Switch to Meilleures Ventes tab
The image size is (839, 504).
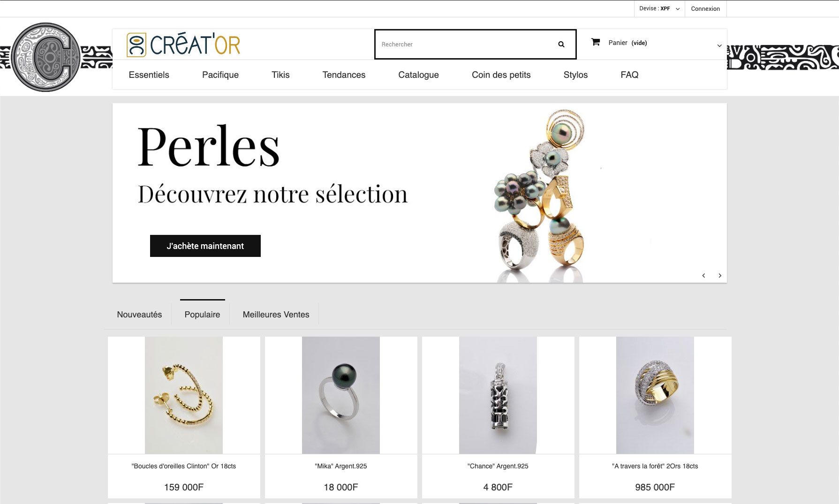coord(276,315)
